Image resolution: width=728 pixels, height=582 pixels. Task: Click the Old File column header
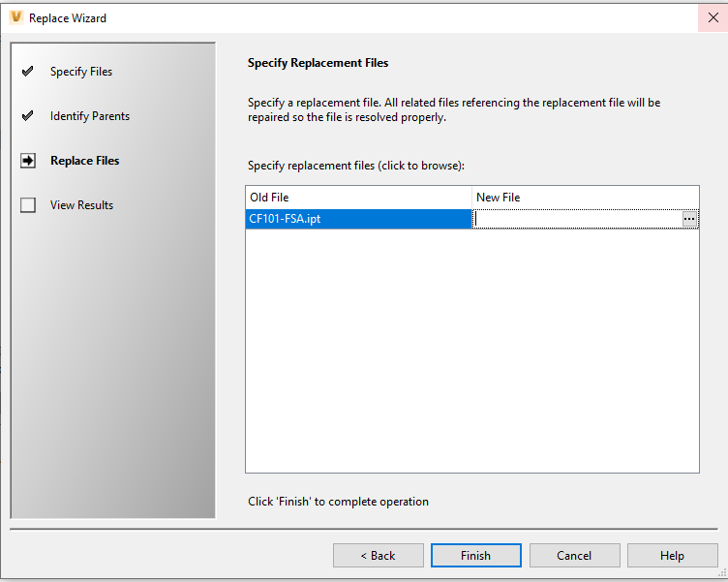coord(358,198)
